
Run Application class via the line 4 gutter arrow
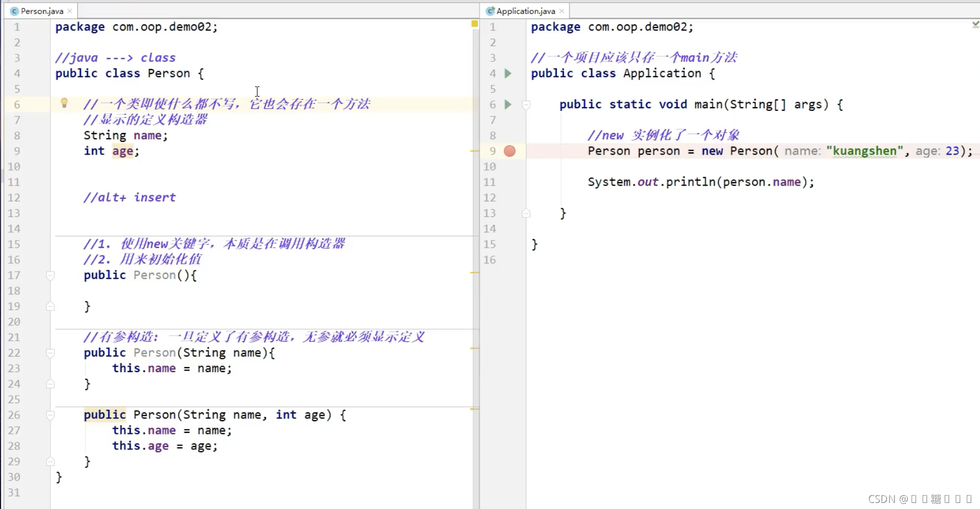[508, 73]
